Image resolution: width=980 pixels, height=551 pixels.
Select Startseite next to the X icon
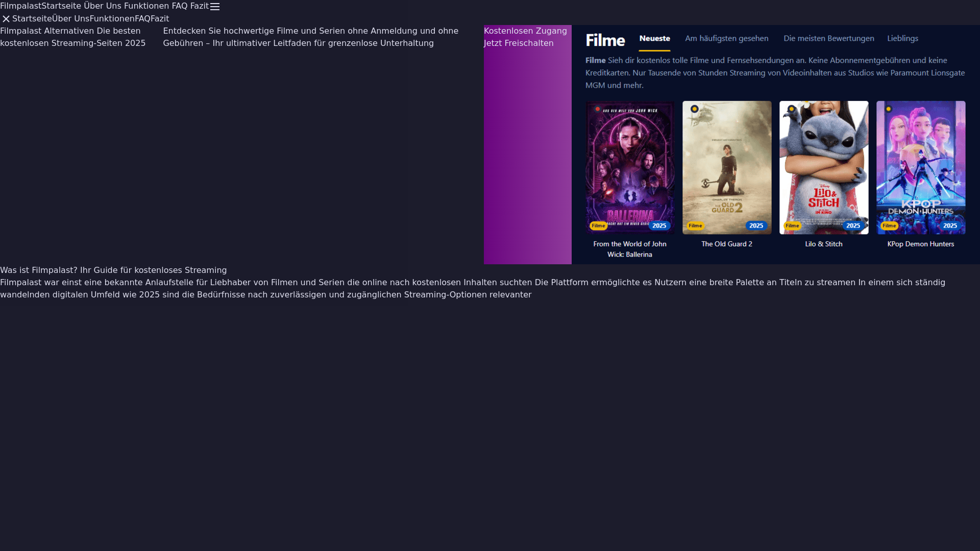[x=32, y=19]
